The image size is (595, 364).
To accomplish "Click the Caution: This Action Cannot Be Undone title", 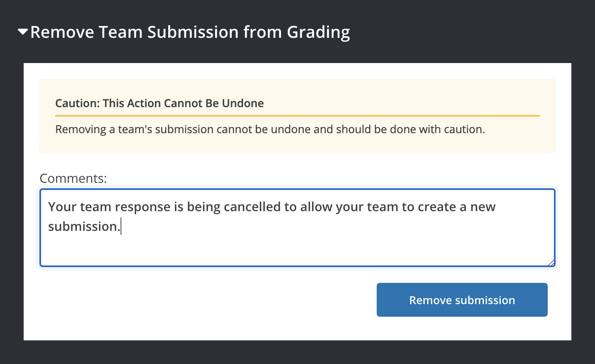I will tap(160, 103).
